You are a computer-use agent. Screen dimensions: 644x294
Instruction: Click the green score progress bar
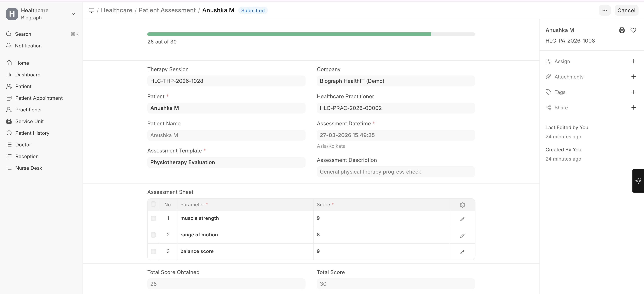pos(289,34)
